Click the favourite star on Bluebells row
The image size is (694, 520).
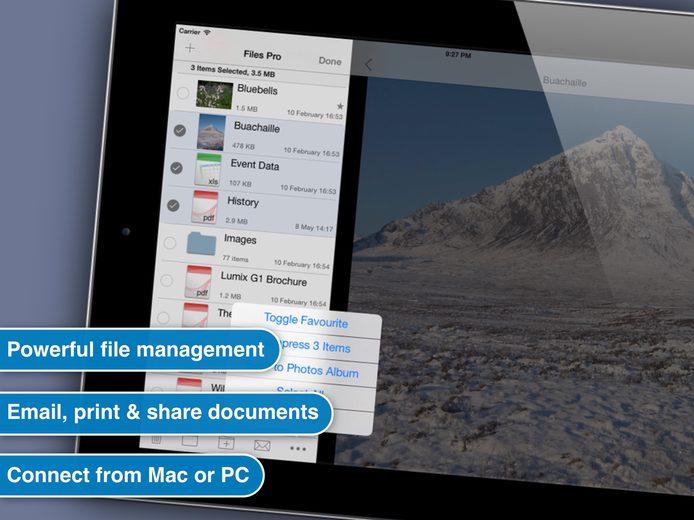(340, 106)
